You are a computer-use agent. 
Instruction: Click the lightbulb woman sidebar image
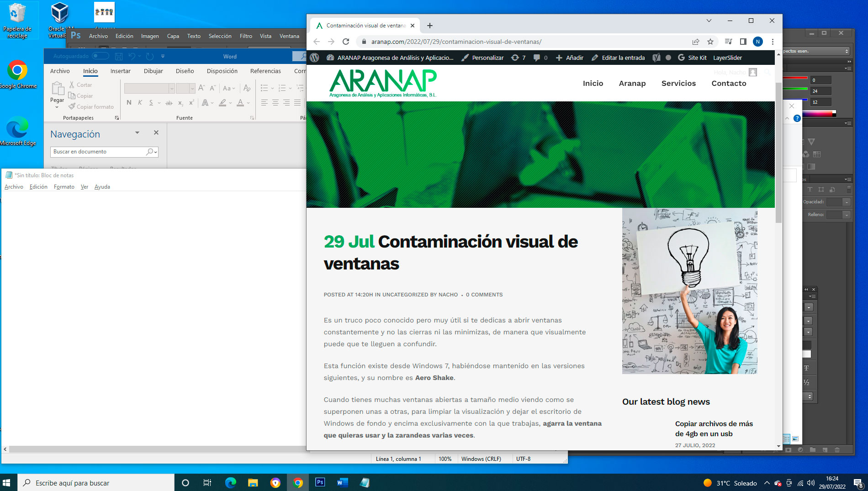[x=689, y=291]
